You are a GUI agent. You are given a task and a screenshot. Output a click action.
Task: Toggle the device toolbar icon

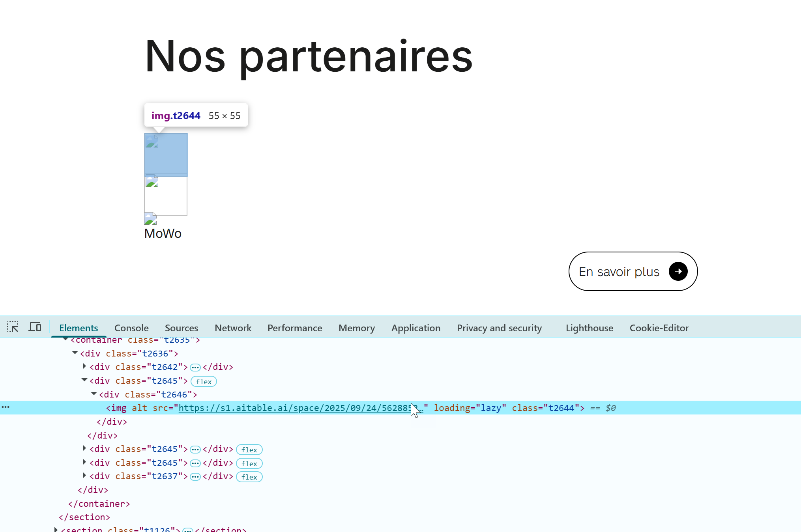(35, 327)
